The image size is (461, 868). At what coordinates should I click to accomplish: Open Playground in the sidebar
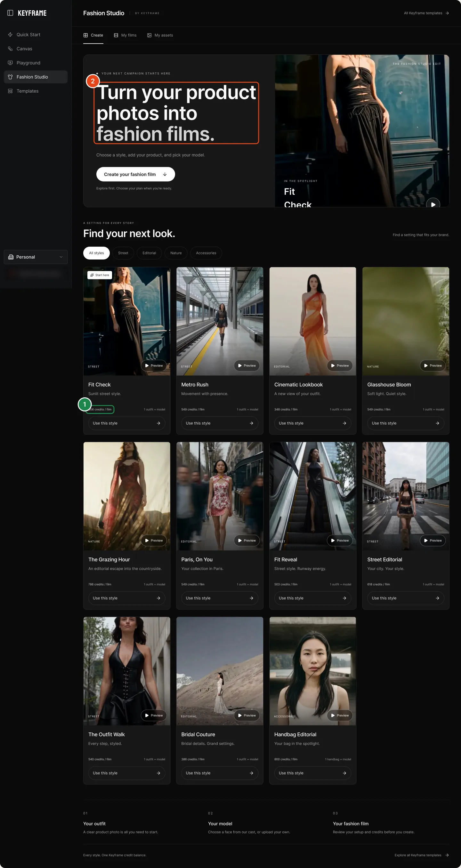click(35, 63)
